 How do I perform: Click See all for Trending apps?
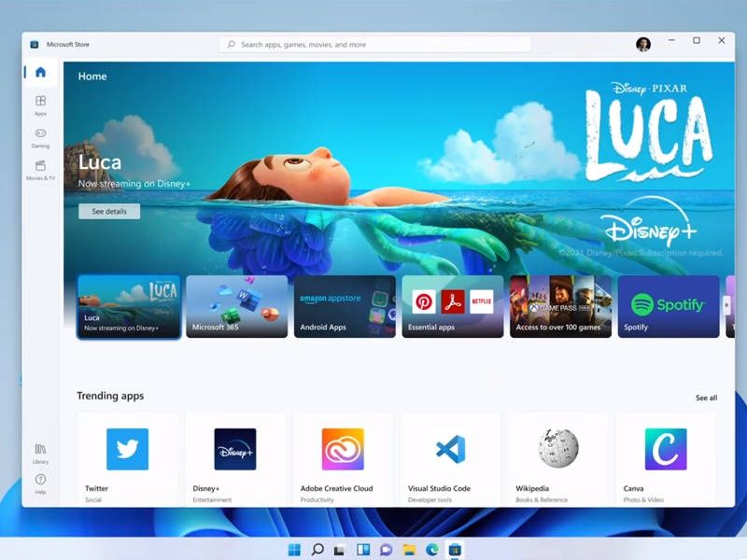706,398
